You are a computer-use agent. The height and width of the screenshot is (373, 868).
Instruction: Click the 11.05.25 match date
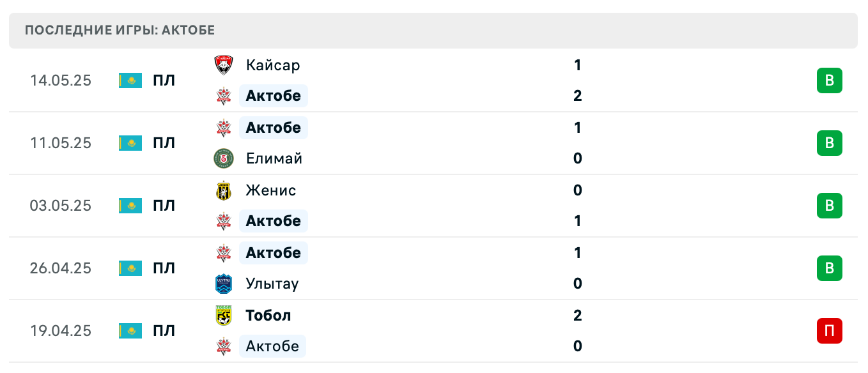[61, 143]
